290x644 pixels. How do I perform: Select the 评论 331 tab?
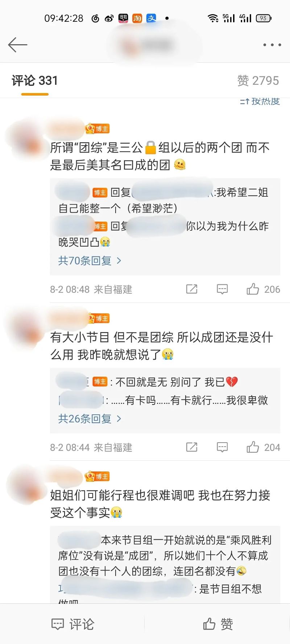click(35, 80)
